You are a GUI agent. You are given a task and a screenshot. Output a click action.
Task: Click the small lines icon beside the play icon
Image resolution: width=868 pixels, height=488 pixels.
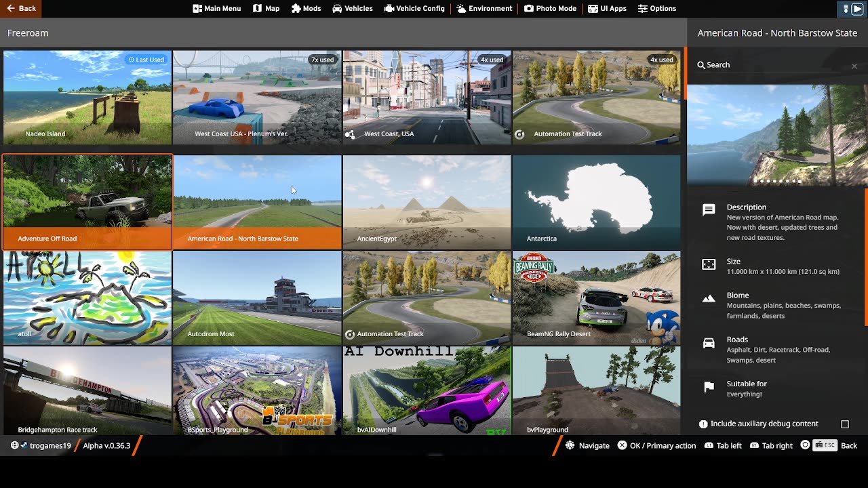click(846, 9)
